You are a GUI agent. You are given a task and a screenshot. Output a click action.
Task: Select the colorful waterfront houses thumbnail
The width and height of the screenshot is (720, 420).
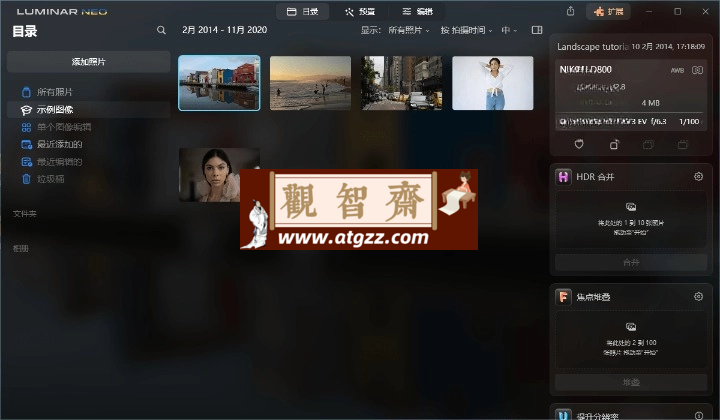tap(219, 83)
